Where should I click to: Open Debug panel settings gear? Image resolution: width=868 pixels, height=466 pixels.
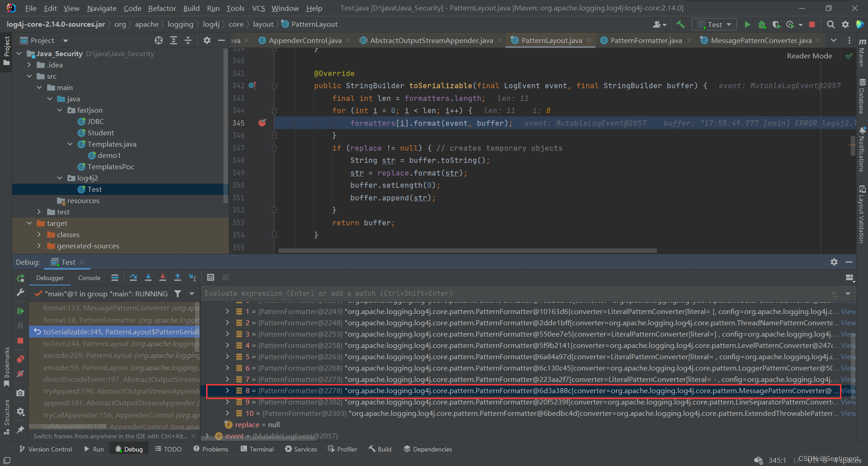834,262
